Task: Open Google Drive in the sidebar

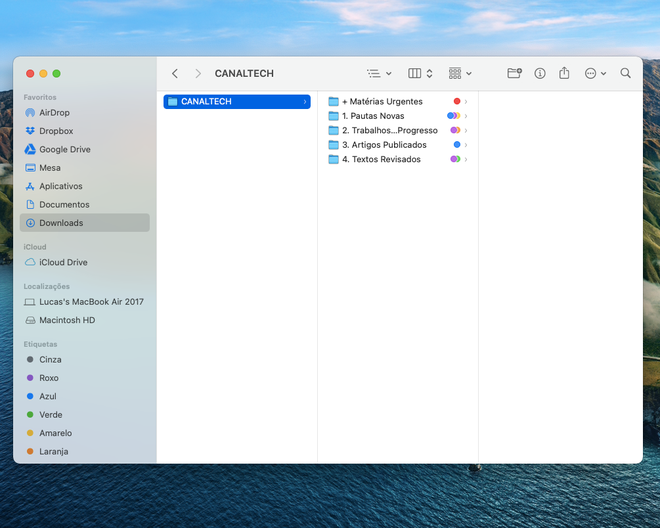Action: point(85,149)
